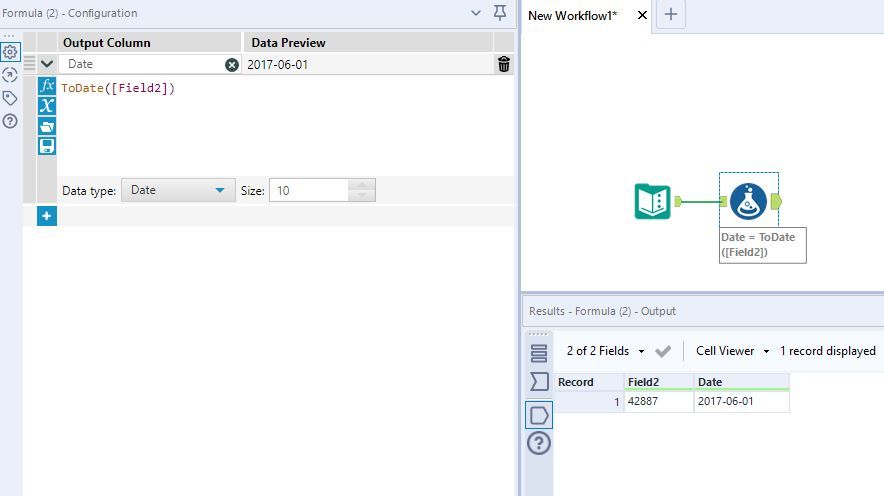The width and height of the screenshot is (884, 496).
Task: Open the Help icon in configuration sidebar
Action: tap(10, 121)
